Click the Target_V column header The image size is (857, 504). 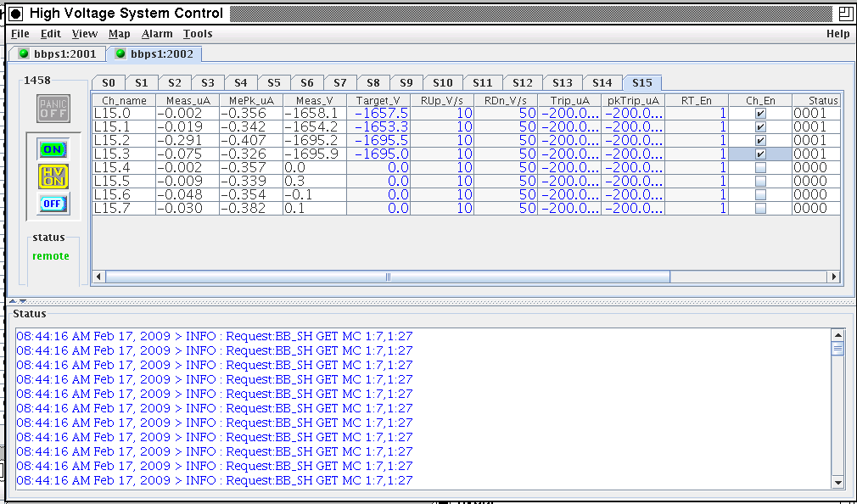(x=378, y=101)
